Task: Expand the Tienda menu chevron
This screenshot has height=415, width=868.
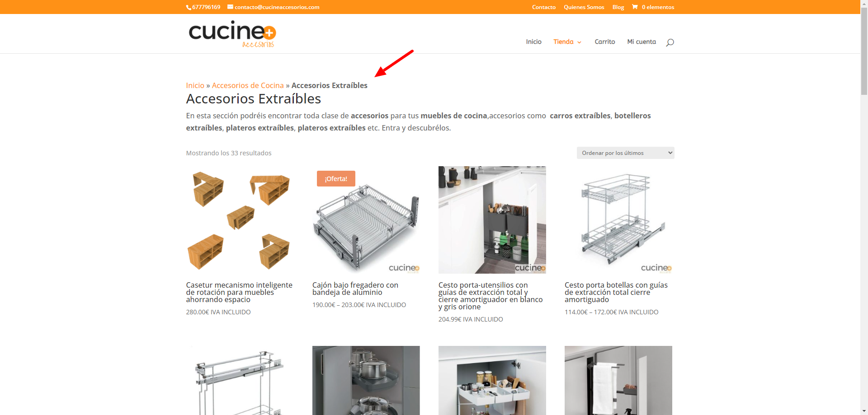Action: 579,42
